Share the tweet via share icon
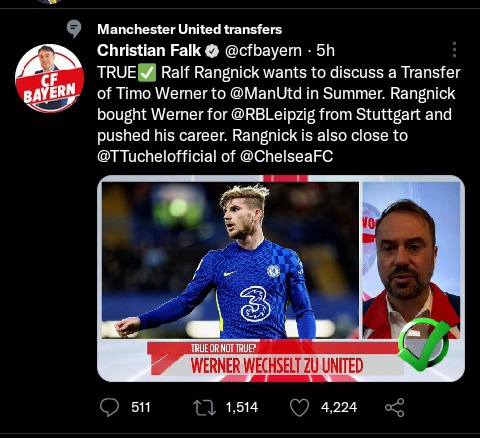The height and width of the screenshot is (438, 480). pos(395,407)
